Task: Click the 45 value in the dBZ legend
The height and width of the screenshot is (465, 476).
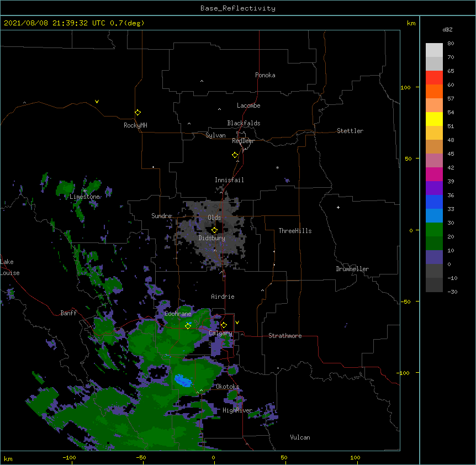Action: pyautogui.click(x=451, y=154)
